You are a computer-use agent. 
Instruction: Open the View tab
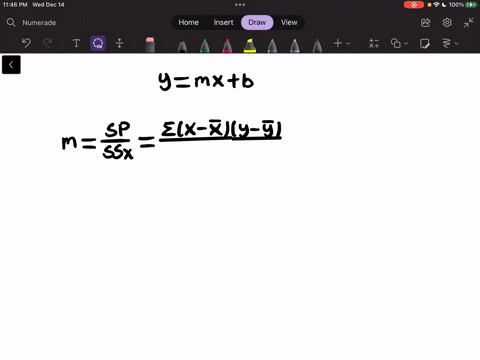289,22
